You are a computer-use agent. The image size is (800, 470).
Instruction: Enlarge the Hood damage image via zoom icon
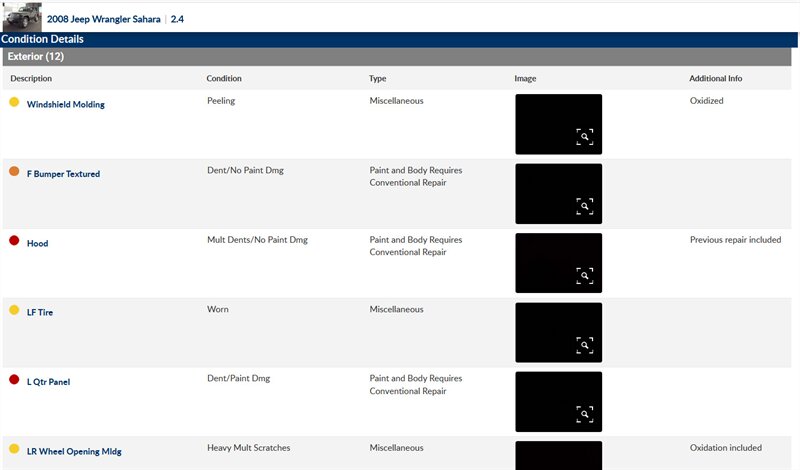585,275
